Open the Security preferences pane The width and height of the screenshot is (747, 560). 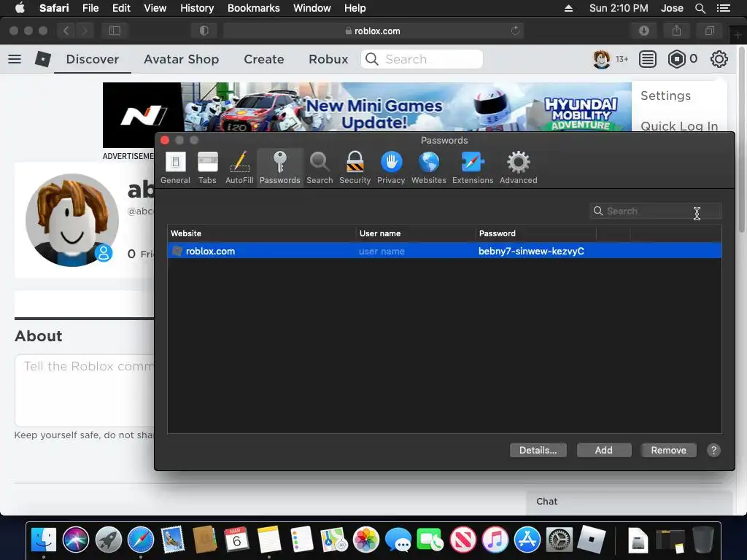pos(355,168)
